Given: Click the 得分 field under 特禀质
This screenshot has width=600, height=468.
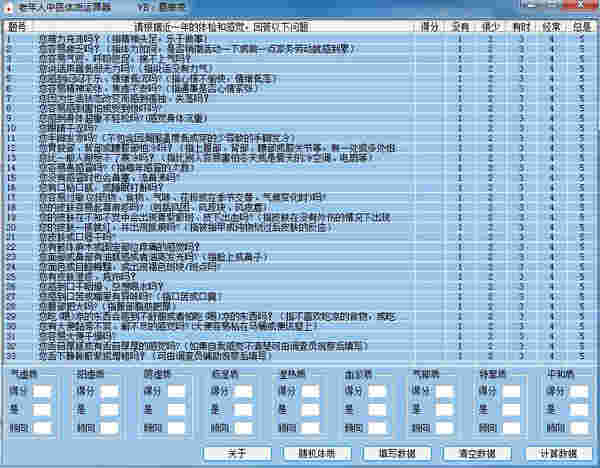Looking at the screenshot, I should pyautogui.click(x=512, y=391).
